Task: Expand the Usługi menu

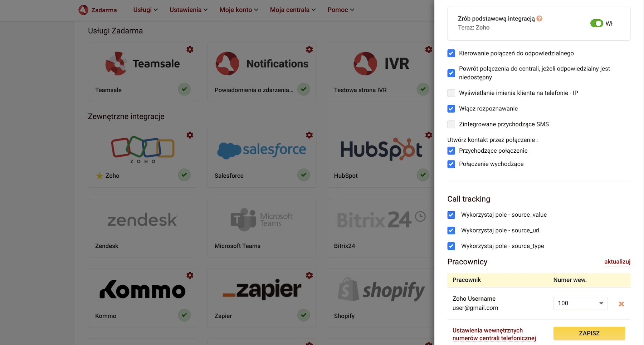Action: [145, 10]
